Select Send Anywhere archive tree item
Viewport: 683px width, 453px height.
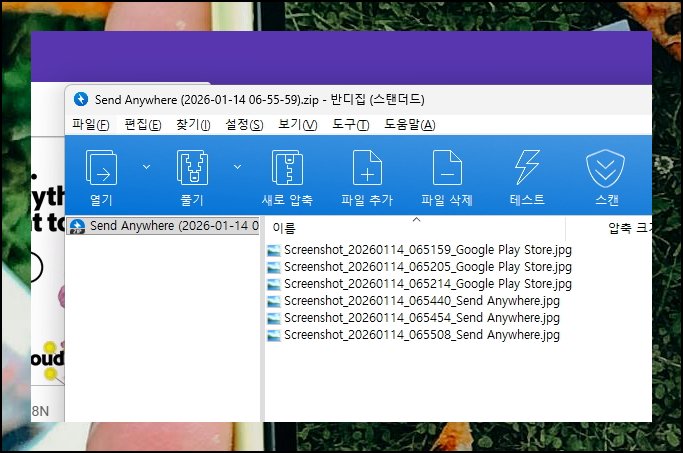click(x=164, y=226)
